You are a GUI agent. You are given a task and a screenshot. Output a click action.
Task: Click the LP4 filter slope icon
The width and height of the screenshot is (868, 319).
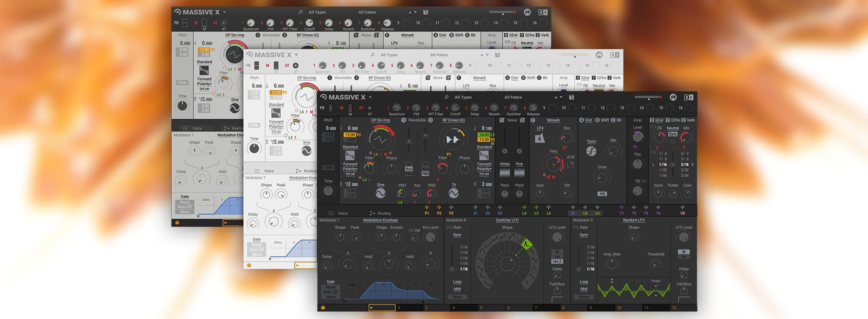click(540, 138)
